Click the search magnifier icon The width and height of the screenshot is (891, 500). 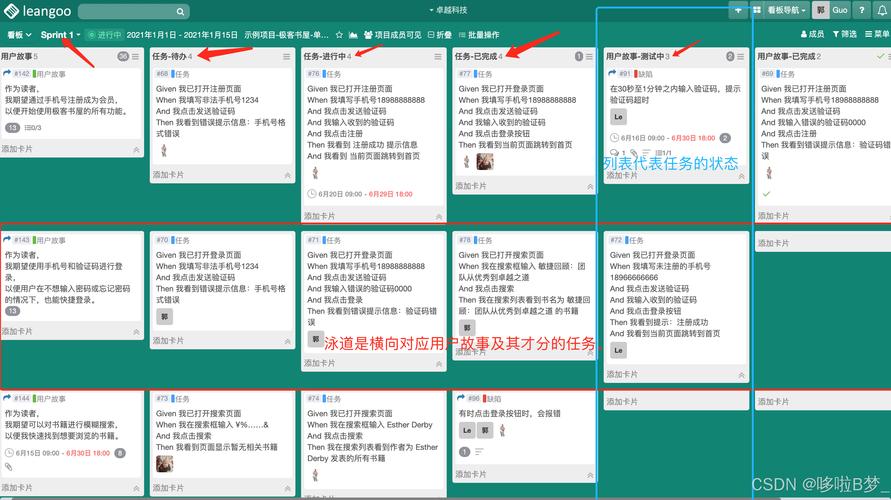(180, 11)
